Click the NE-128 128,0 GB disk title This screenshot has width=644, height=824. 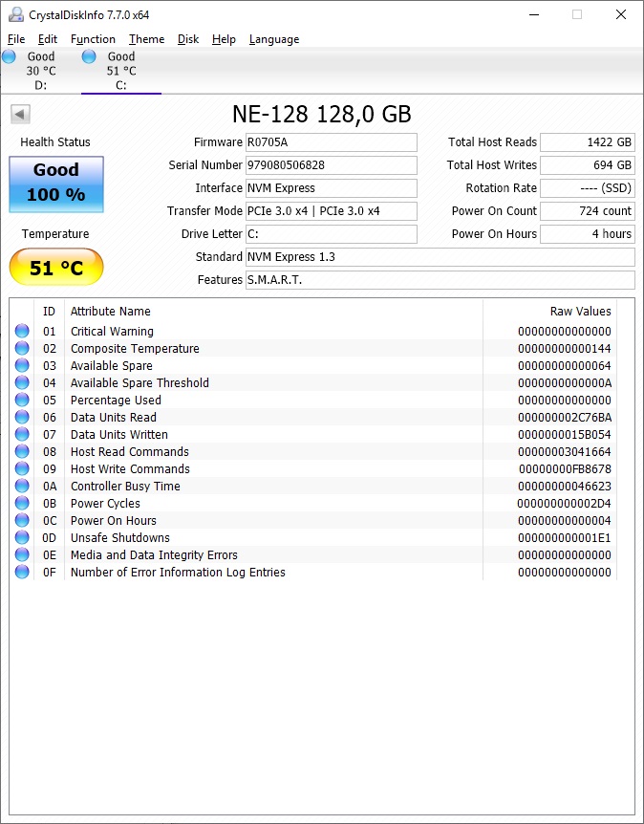[x=321, y=114]
